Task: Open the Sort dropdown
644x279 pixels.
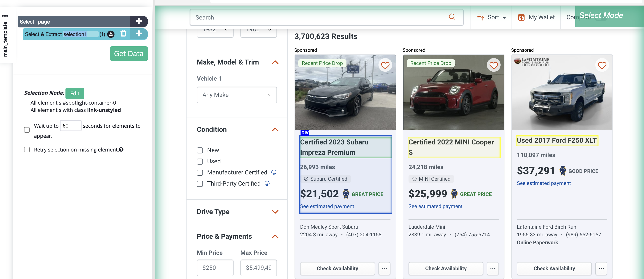Action: point(492,17)
